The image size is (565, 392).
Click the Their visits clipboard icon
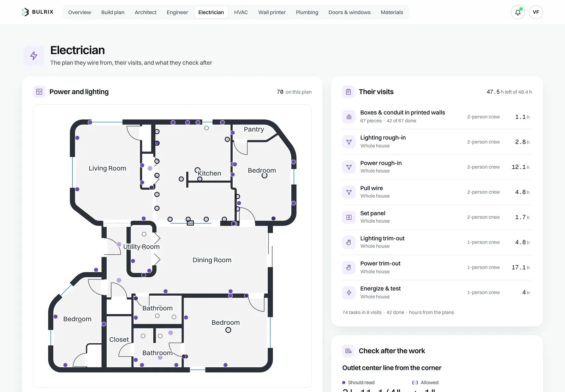349,92
